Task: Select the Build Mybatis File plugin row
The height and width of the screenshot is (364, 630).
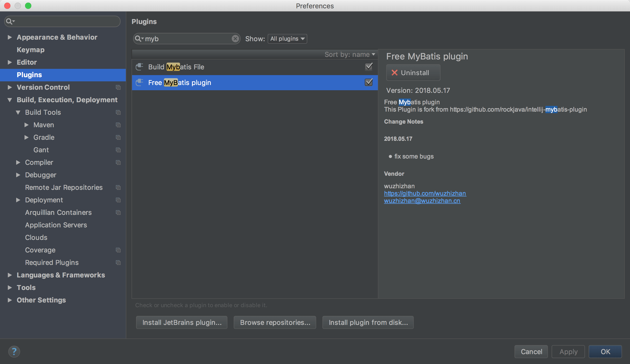Action: [x=255, y=67]
